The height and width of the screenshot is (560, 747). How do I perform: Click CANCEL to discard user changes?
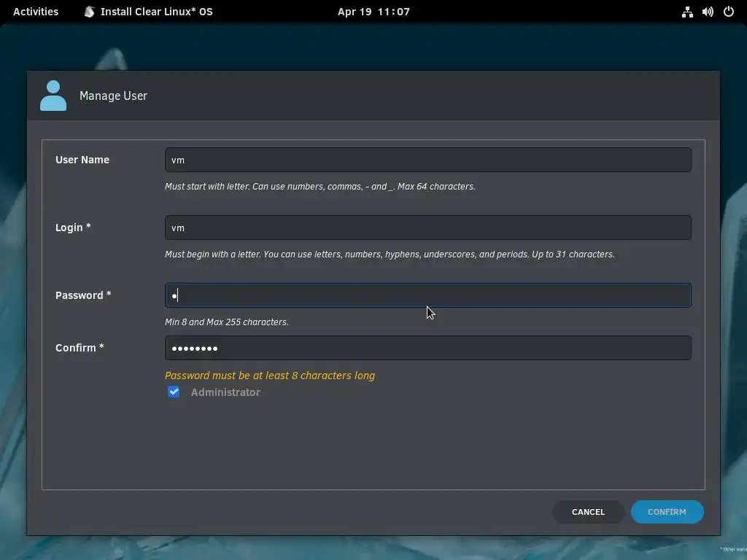pyautogui.click(x=588, y=512)
